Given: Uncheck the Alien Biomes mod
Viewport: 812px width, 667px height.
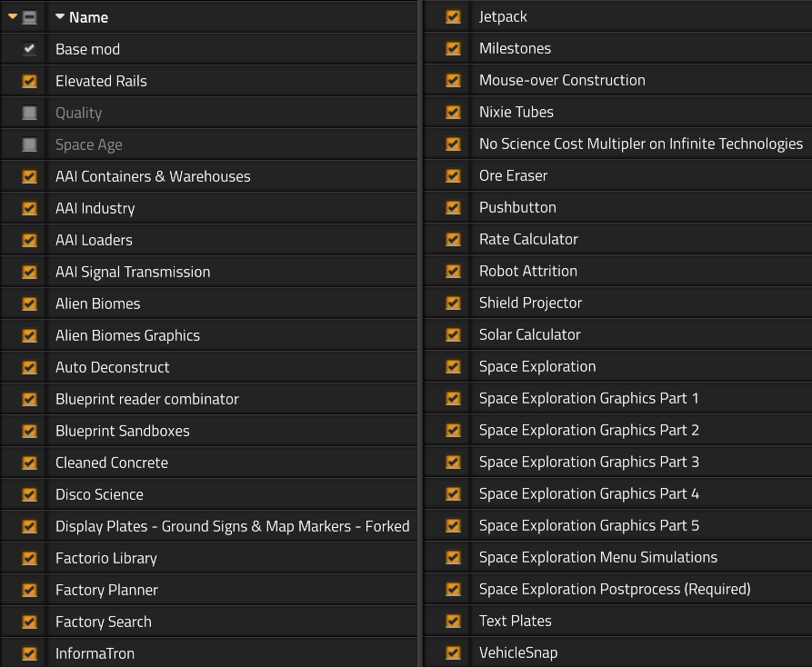Looking at the screenshot, I should click(x=29, y=304).
